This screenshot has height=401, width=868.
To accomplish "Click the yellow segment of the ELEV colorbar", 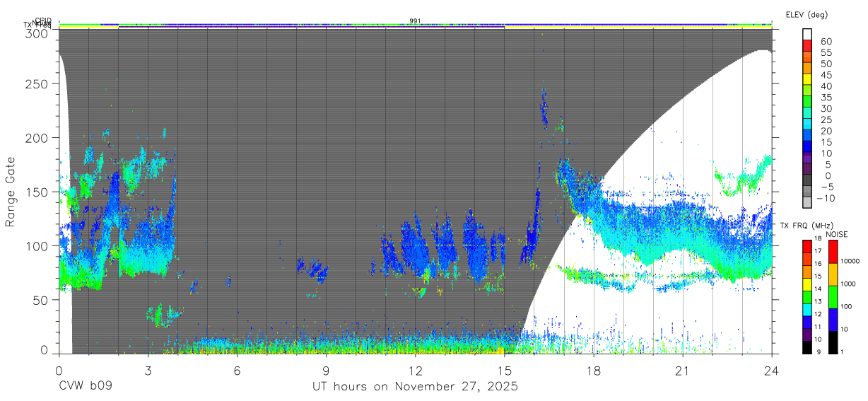I will click(x=808, y=80).
